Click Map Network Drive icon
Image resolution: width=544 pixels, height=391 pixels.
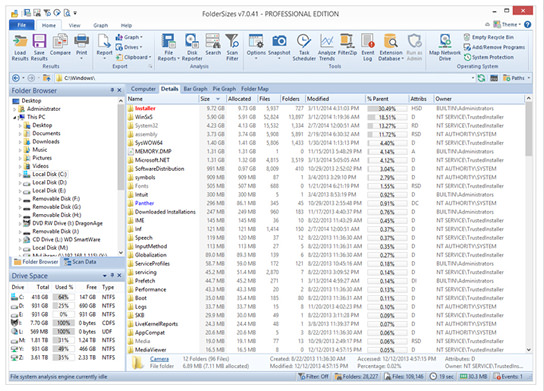pos(445,48)
